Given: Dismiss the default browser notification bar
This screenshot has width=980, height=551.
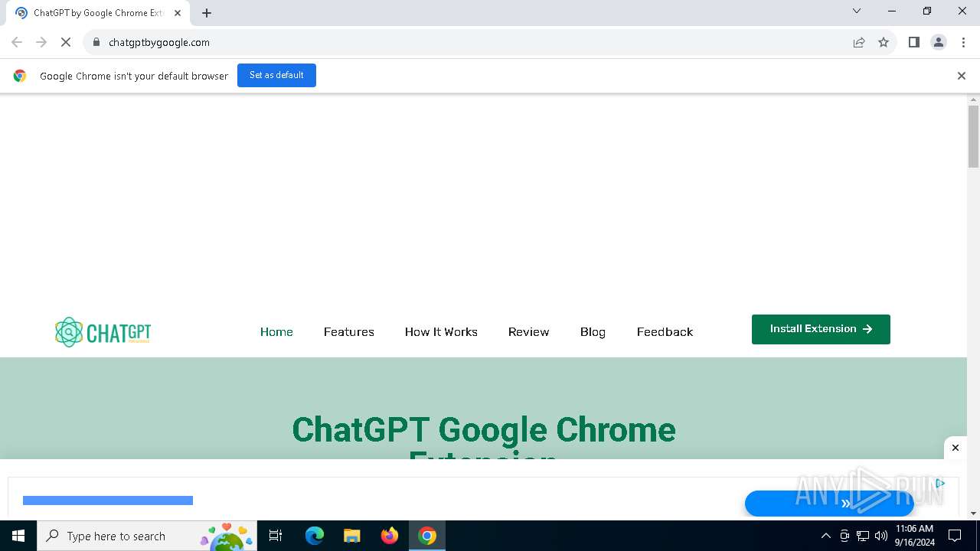Looking at the screenshot, I should click(962, 76).
